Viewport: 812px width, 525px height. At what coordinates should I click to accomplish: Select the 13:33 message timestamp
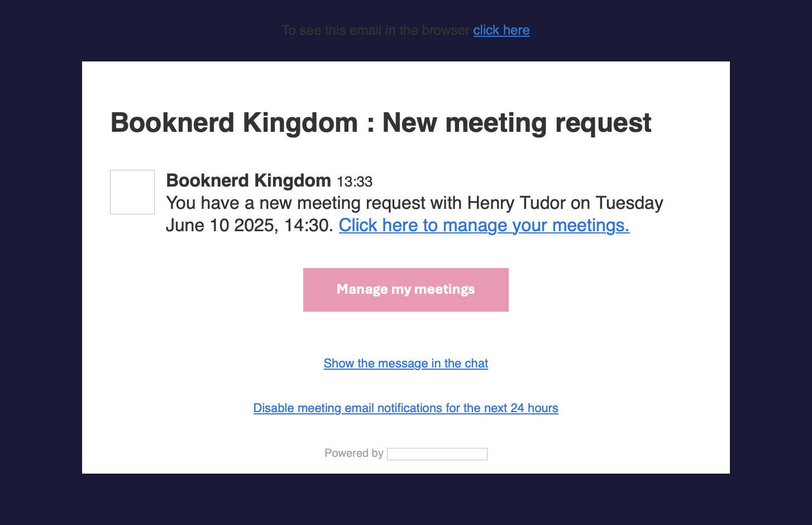click(355, 182)
